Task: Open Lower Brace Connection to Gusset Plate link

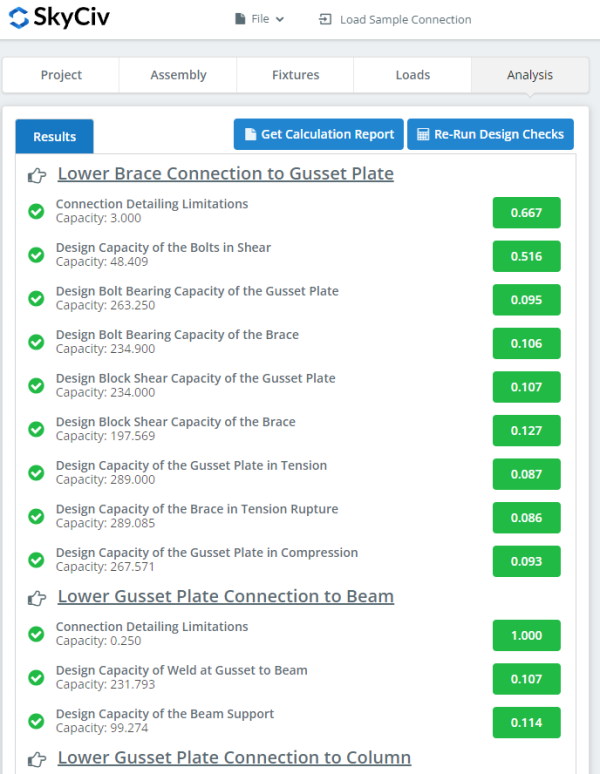Action: pyautogui.click(x=225, y=174)
